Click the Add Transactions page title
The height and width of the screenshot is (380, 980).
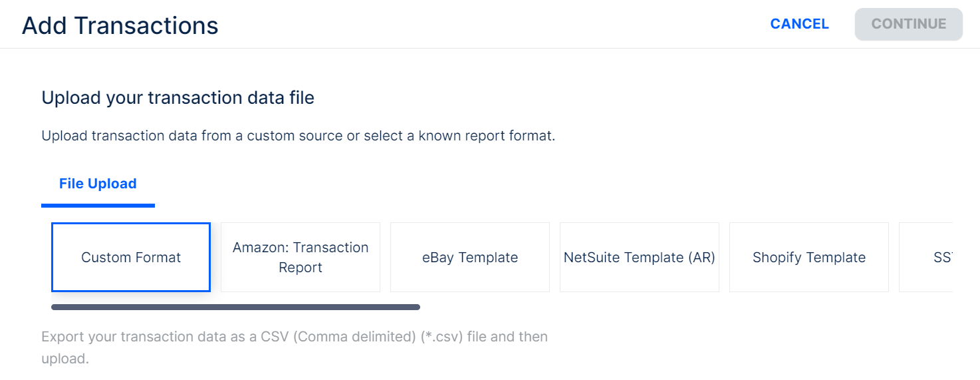pyautogui.click(x=120, y=26)
